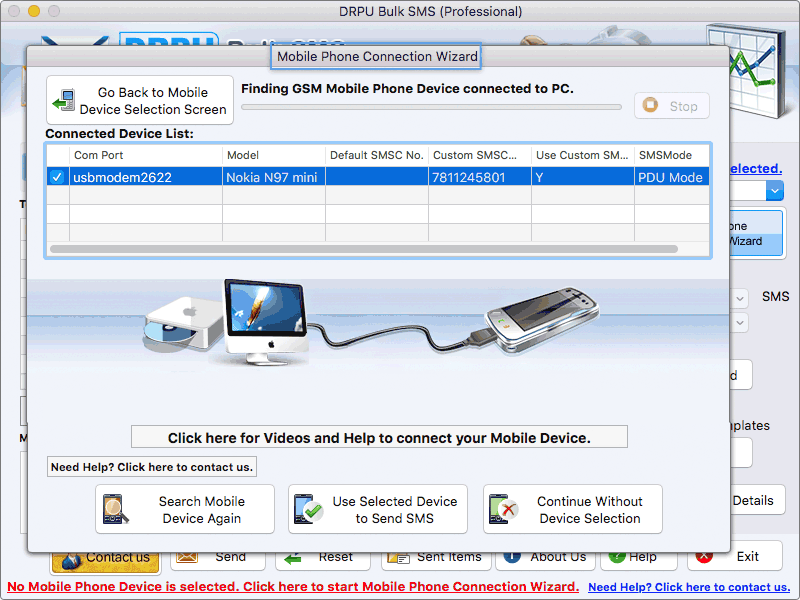800x600 pixels.
Task: Select the usbmodem2622 cell
Action: pyautogui.click(x=146, y=177)
